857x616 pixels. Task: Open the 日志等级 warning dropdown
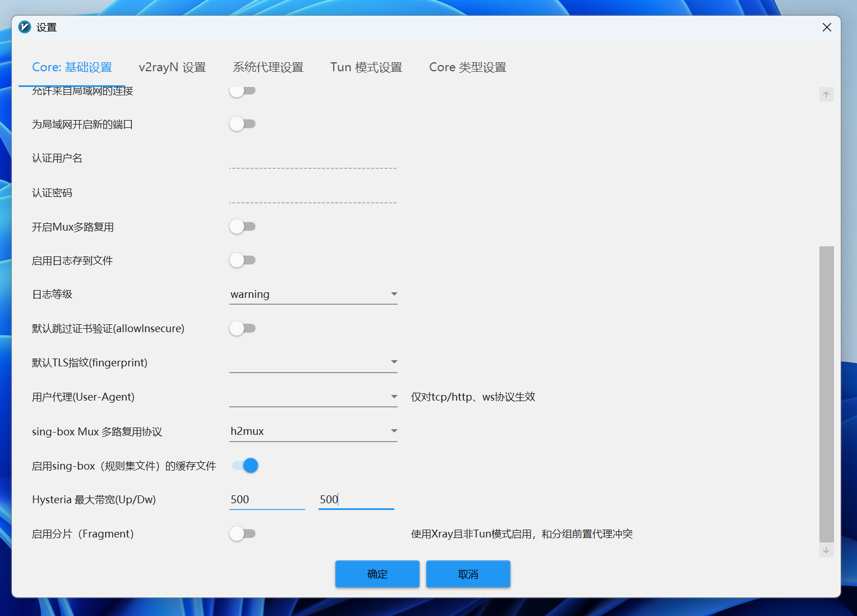[x=313, y=295]
